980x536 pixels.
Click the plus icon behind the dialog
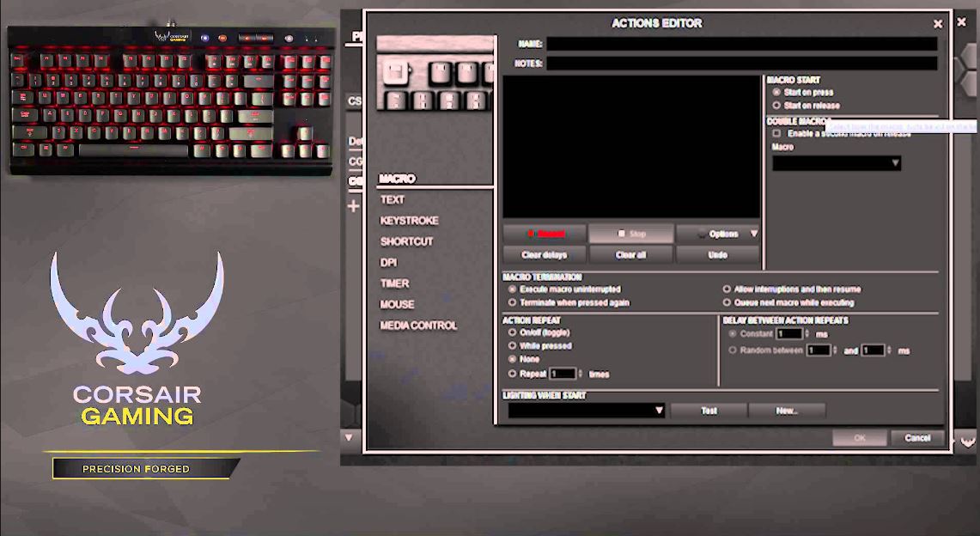(353, 205)
